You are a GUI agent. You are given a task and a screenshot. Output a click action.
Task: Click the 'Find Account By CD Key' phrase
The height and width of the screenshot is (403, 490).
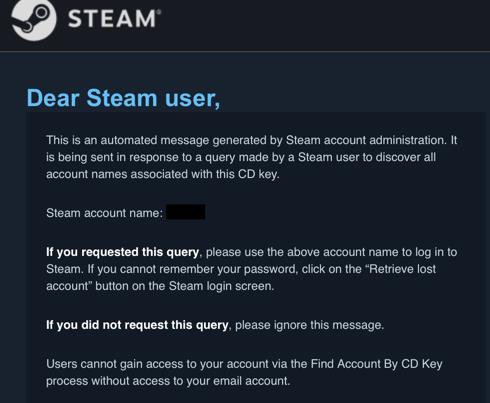pos(376,364)
